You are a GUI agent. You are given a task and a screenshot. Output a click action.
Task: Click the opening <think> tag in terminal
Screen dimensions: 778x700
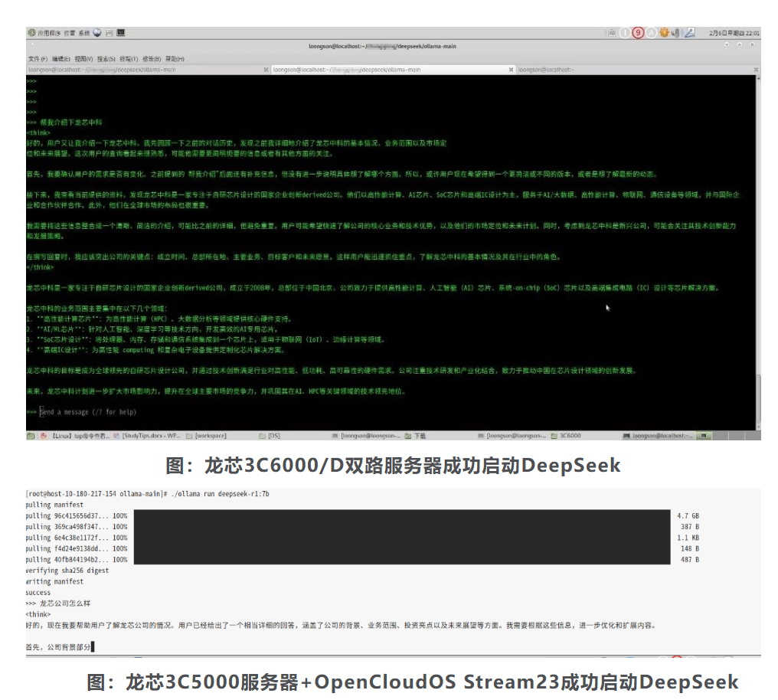[39, 133]
